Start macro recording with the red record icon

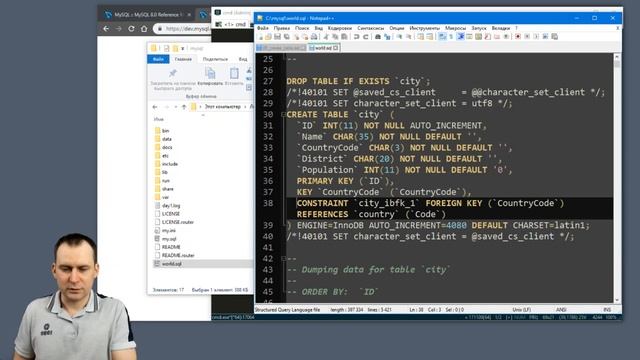[x=518, y=37]
